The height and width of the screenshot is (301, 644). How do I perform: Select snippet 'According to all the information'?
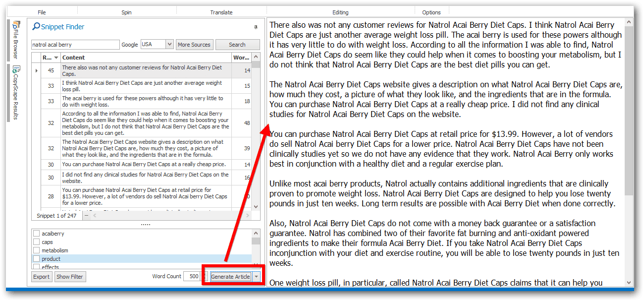coord(146,123)
